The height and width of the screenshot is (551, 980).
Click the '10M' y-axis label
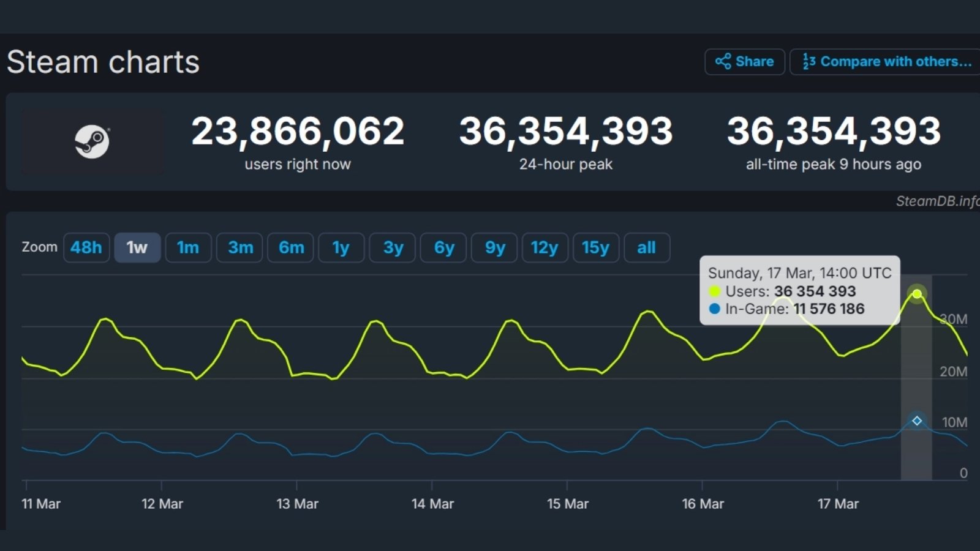[955, 422]
